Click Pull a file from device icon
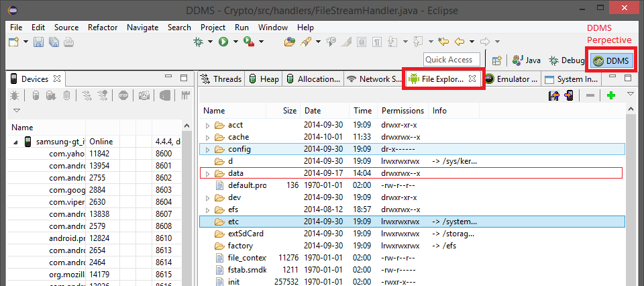 coord(554,95)
